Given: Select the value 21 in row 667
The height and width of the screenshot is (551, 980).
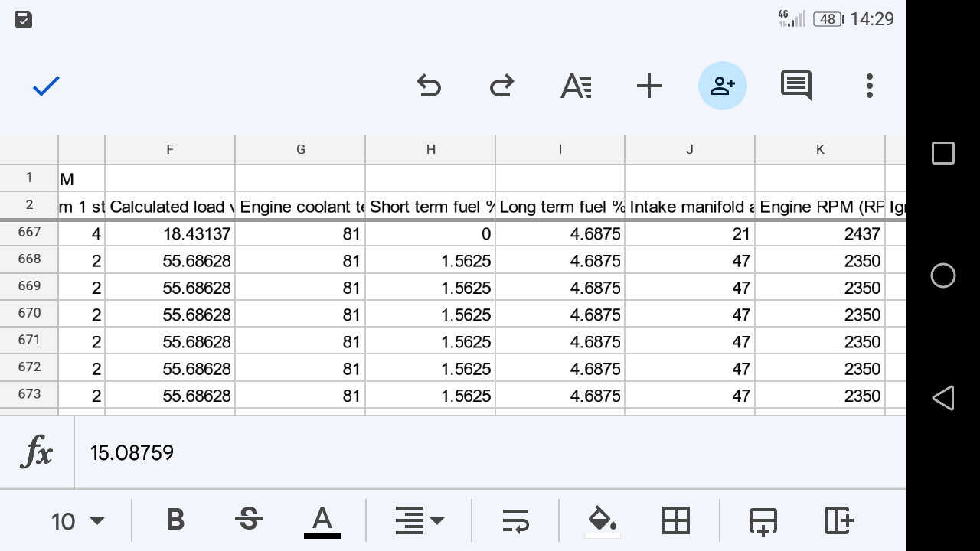Looking at the screenshot, I should tap(690, 233).
